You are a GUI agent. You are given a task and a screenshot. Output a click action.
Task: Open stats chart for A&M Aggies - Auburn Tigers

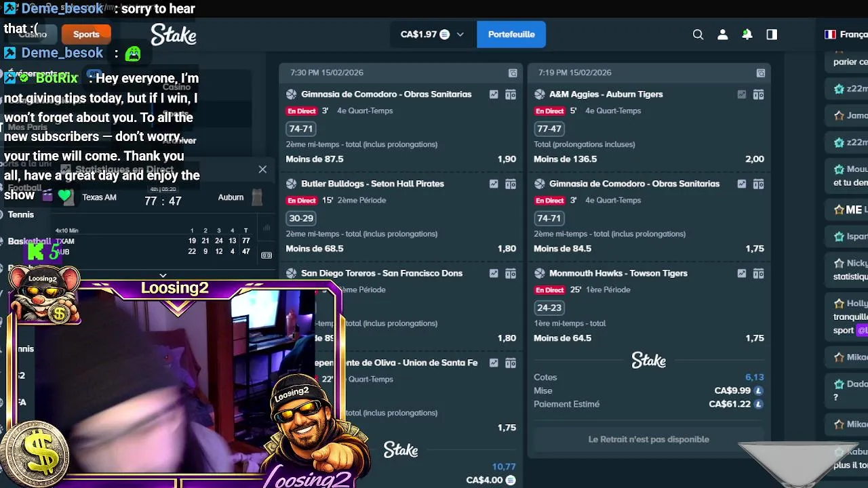pos(742,94)
